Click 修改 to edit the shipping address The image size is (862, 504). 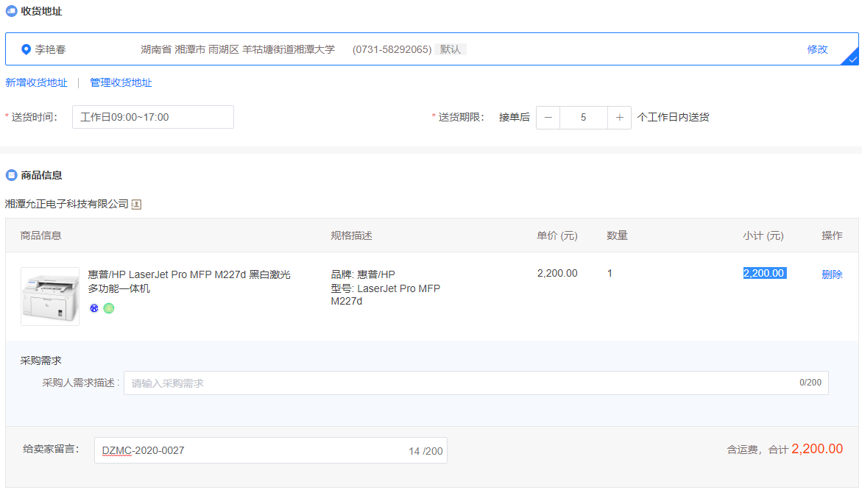(x=818, y=49)
